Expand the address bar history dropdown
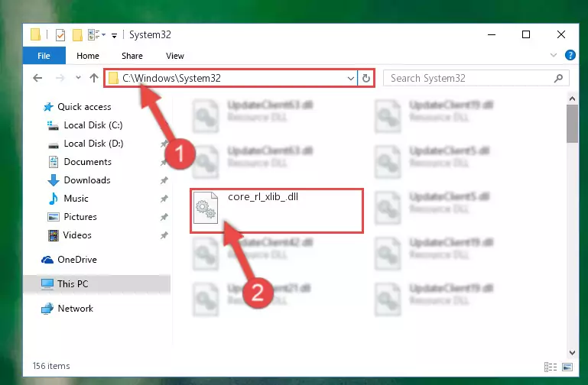The height and width of the screenshot is (385, 588). [x=351, y=78]
